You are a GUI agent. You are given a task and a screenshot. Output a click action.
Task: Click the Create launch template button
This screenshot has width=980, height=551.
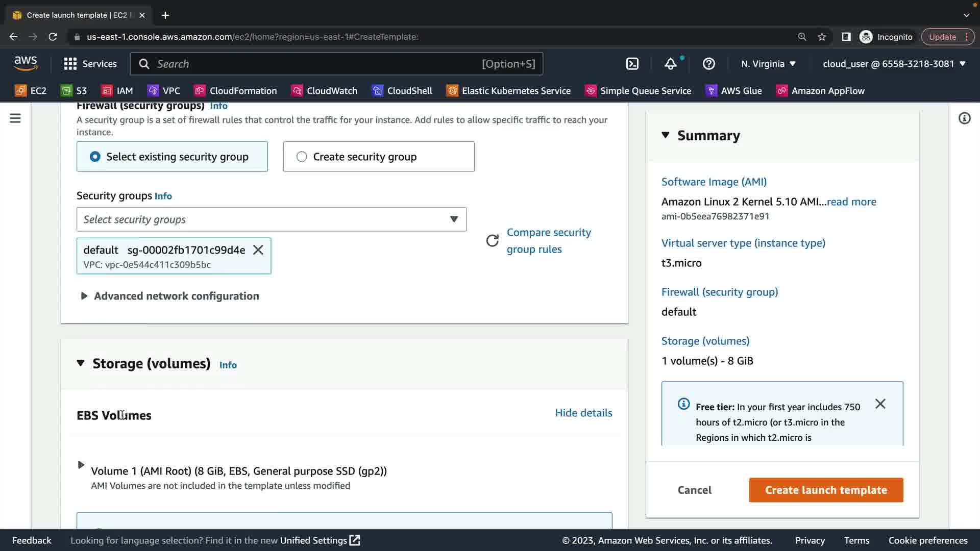[825, 490]
